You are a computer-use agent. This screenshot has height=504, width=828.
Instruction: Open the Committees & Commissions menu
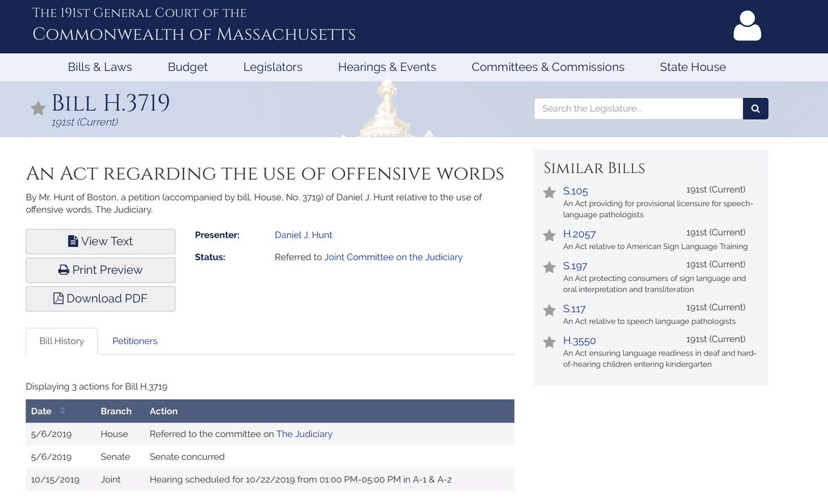click(x=548, y=67)
